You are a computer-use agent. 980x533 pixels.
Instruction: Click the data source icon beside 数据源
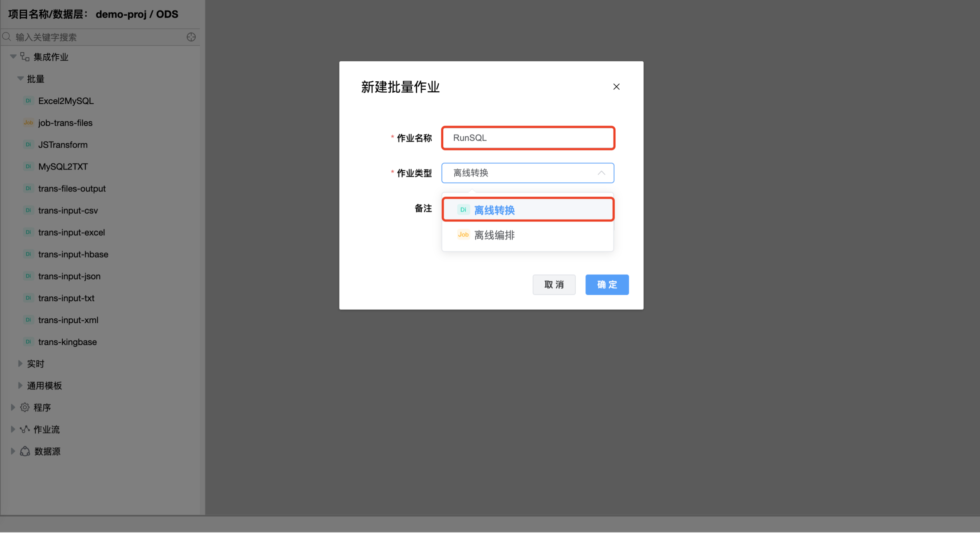pyautogui.click(x=24, y=451)
